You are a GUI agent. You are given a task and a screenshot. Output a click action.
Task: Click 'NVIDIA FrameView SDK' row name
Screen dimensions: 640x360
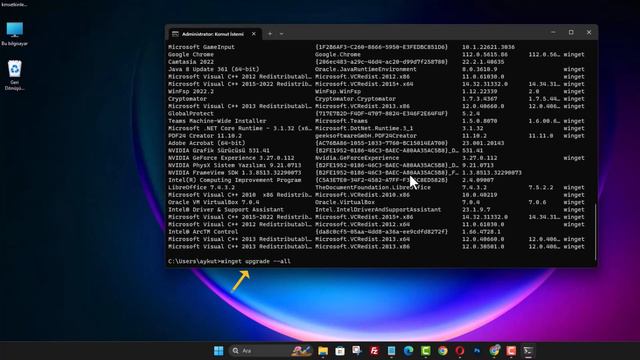coord(235,173)
